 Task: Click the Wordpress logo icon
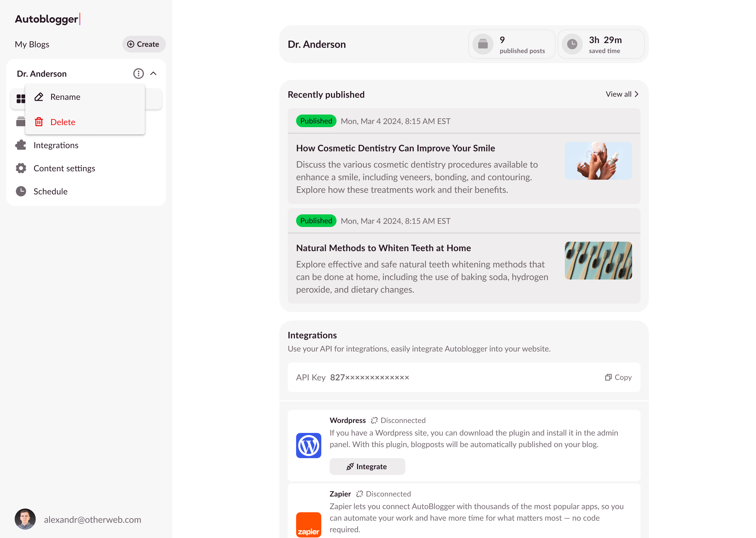coord(308,445)
